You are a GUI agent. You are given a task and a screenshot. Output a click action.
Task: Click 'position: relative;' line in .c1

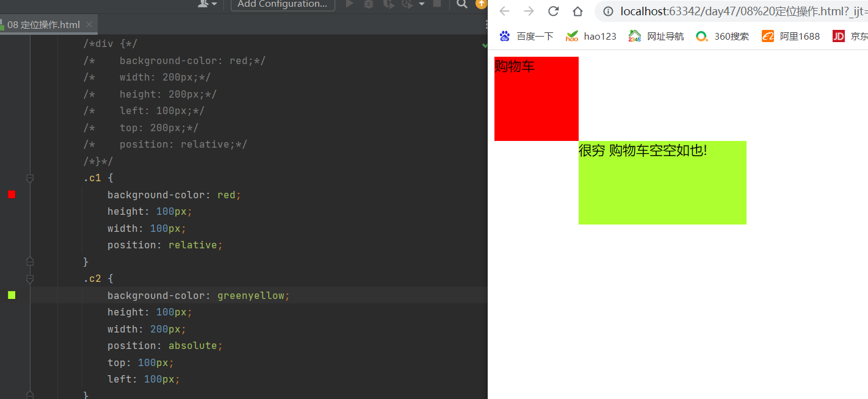point(165,245)
